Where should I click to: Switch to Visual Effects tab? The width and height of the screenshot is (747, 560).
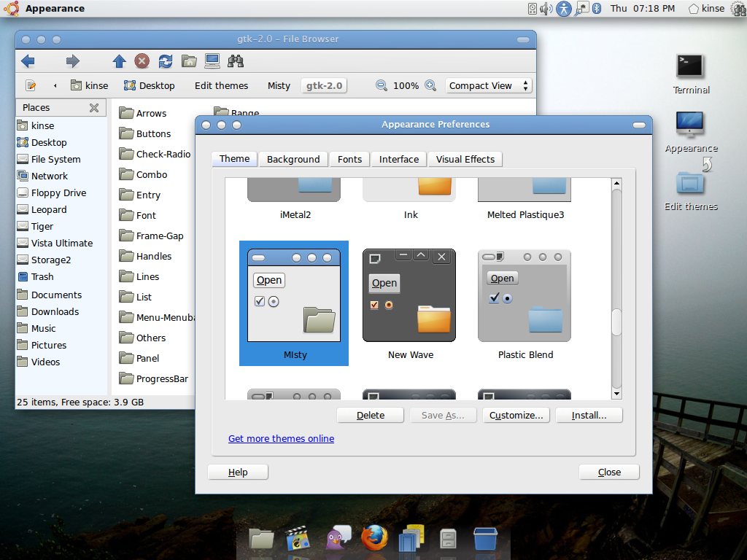point(465,159)
